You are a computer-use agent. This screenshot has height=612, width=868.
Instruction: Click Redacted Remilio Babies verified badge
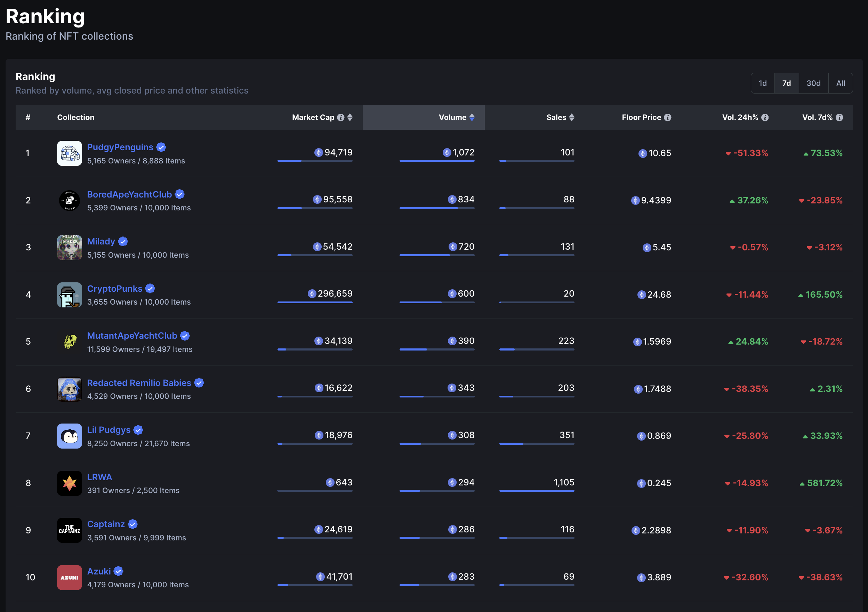(199, 383)
